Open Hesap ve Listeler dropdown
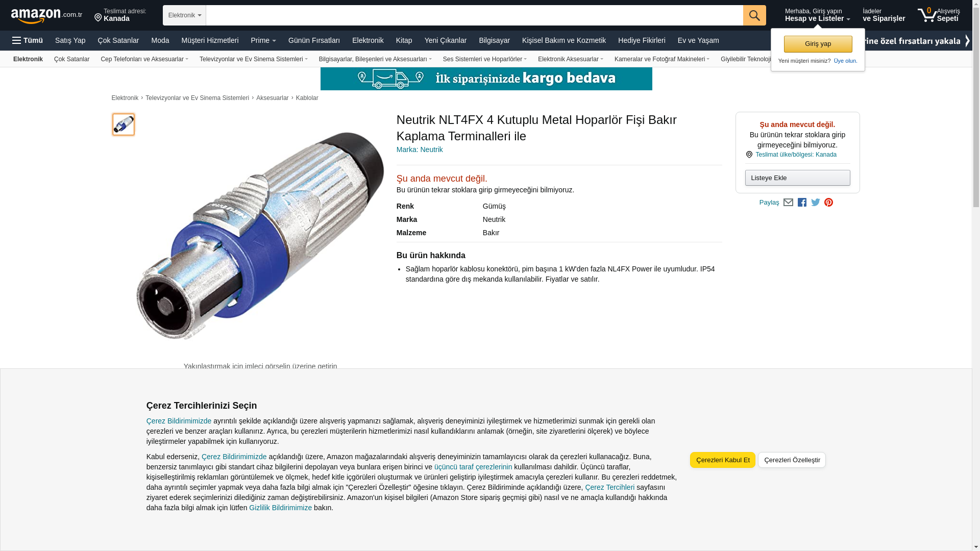Screen dimensions: 980x551 point(817,15)
